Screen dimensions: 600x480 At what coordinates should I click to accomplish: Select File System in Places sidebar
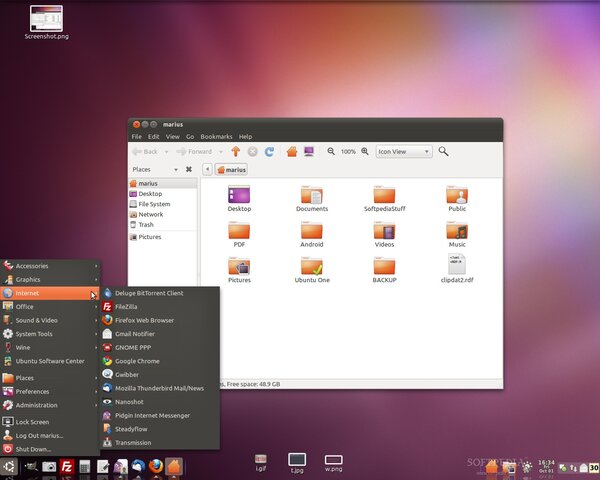point(163,204)
